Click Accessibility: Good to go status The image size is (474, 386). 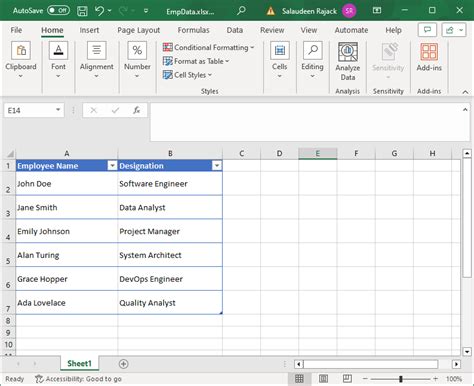(79, 379)
